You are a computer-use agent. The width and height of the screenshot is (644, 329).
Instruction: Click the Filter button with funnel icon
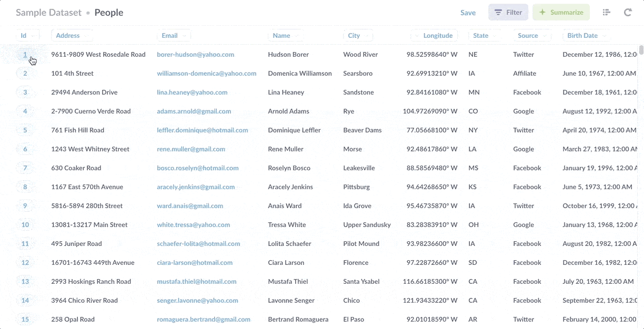508,13
